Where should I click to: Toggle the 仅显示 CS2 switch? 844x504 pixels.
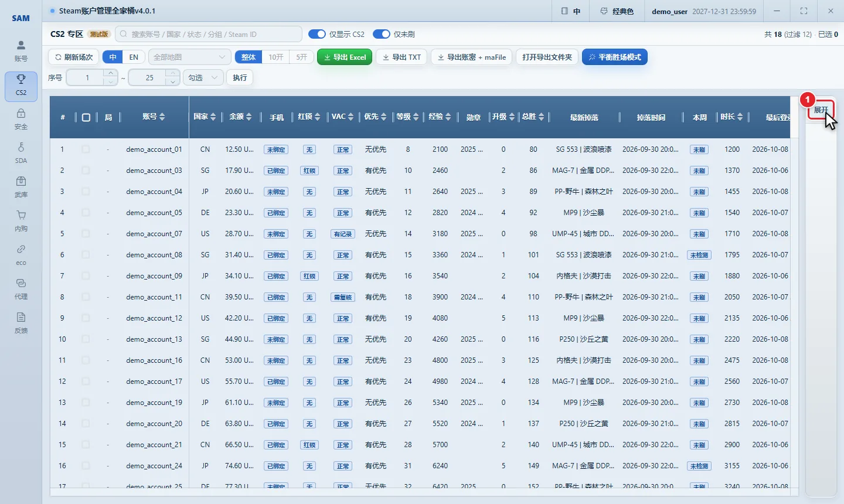point(317,34)
